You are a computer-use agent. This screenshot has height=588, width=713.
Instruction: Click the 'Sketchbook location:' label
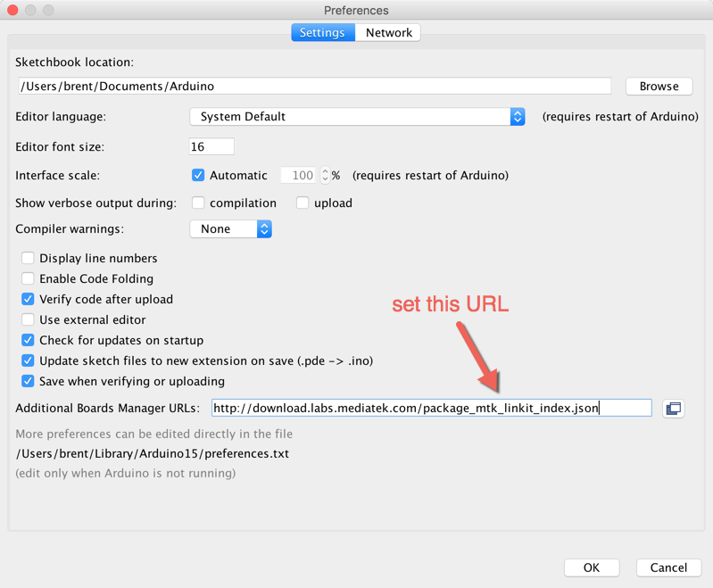(75, 62)
